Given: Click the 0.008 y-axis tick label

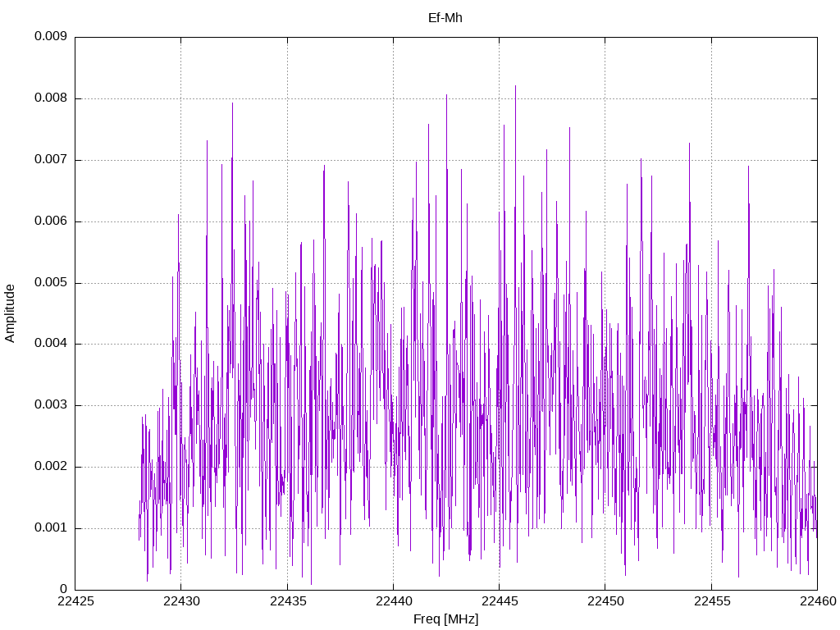Looking at the screenshot, I should [51, 98].
